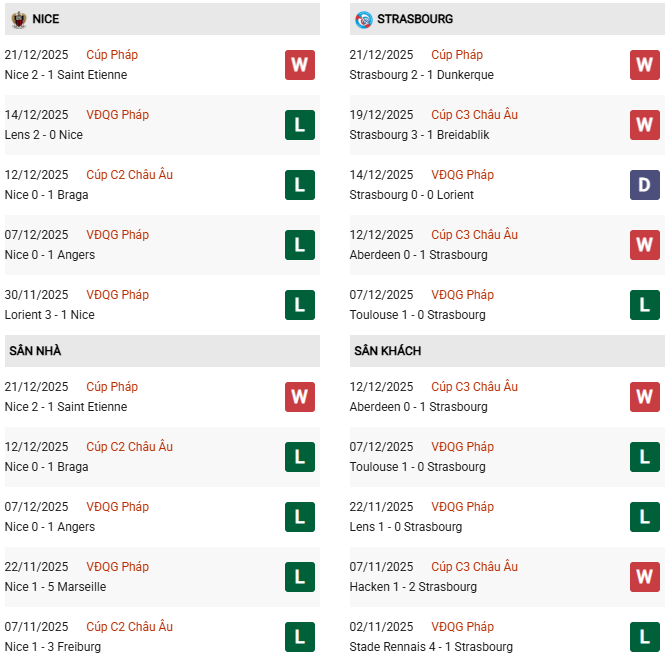Click the L badge for Stade Rennais 4-1 Strasbourg
The height and width of the screenshot is (661, 666).
[x=645, y=637]
